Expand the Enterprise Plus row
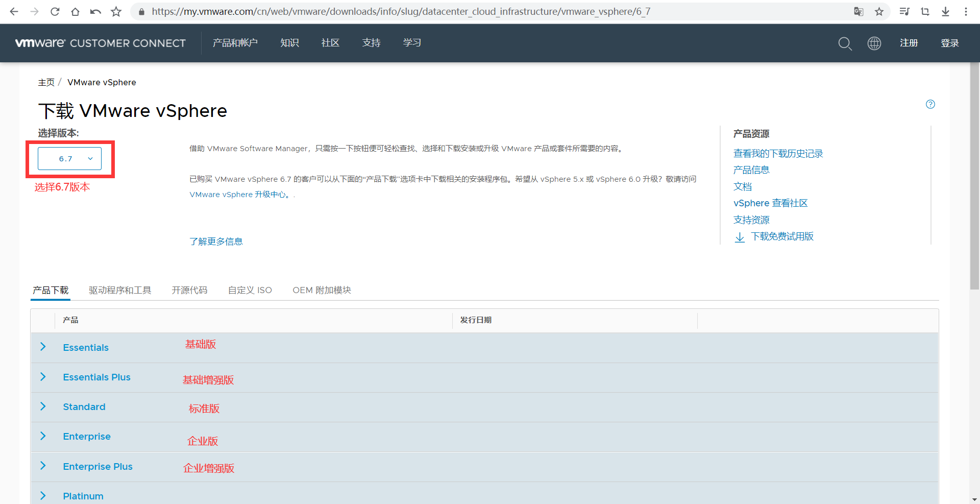Image resolution: width=980 pixels, height=504 pixels. point(43,466)
